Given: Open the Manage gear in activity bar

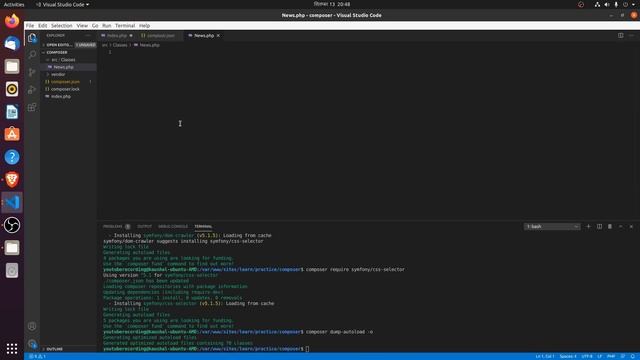Looking at the screenshot, I should [32, 344].
